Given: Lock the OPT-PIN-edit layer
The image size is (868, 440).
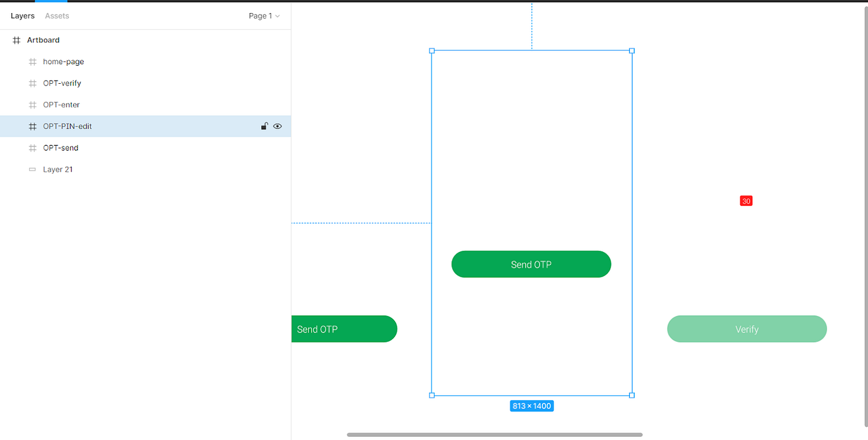Looking at the screenshot, I should [x=264, y=126].
